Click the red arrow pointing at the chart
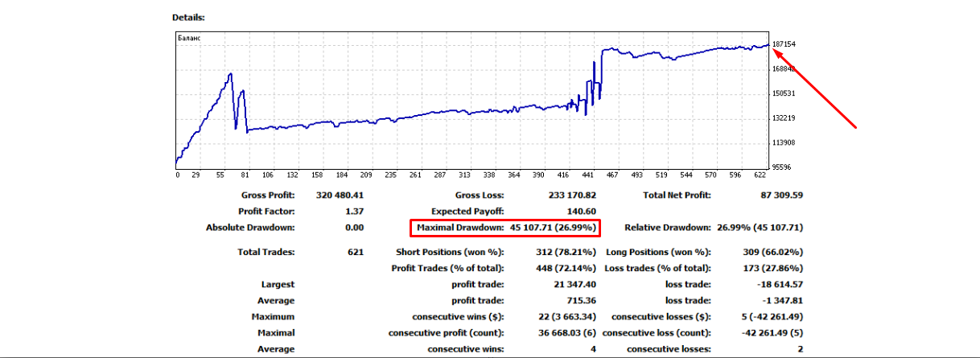Screen dimensions: 980x358 point(814,87)
